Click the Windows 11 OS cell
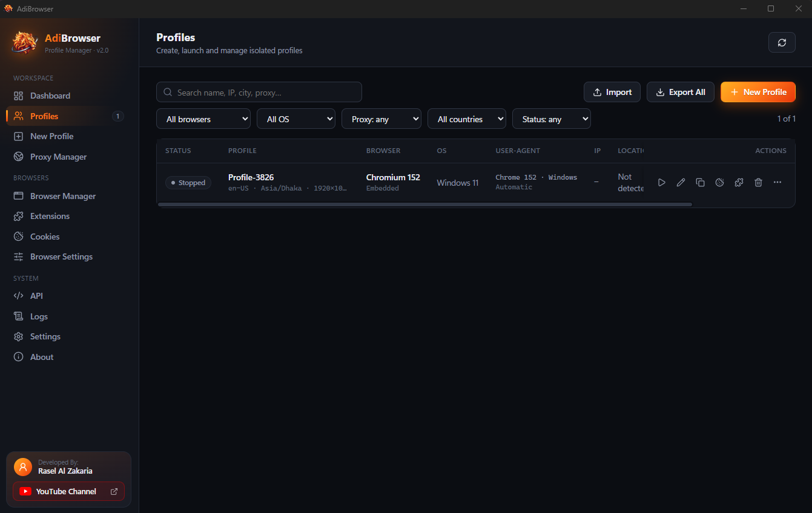The height and width of the screenshot is (513, 812). click(458, 183)
